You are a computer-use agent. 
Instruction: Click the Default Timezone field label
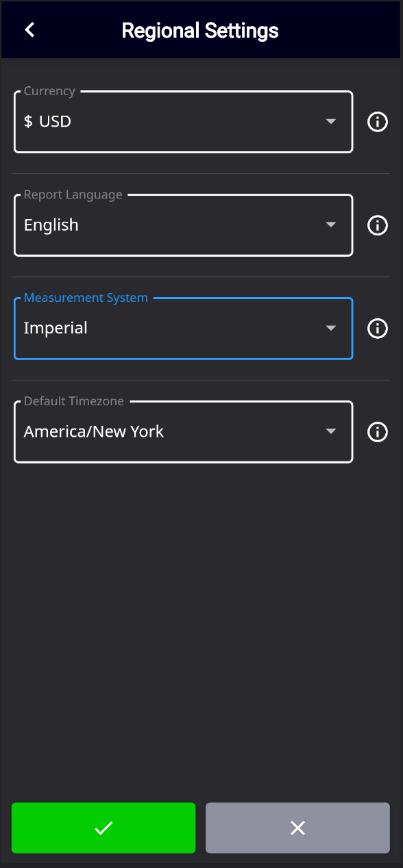click(x=74, y=401)
